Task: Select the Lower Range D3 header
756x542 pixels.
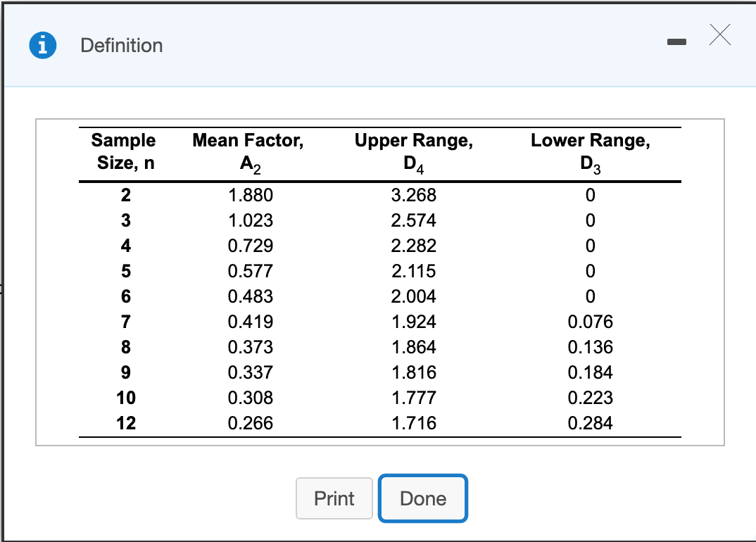Action: pyautogui.click(x=590, y=152)
